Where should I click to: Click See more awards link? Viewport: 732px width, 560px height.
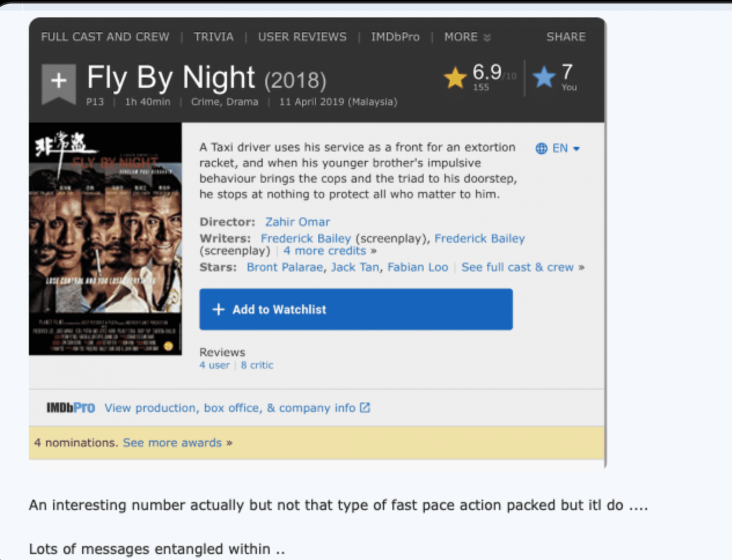pyautogui.click(x=172, y=442)
